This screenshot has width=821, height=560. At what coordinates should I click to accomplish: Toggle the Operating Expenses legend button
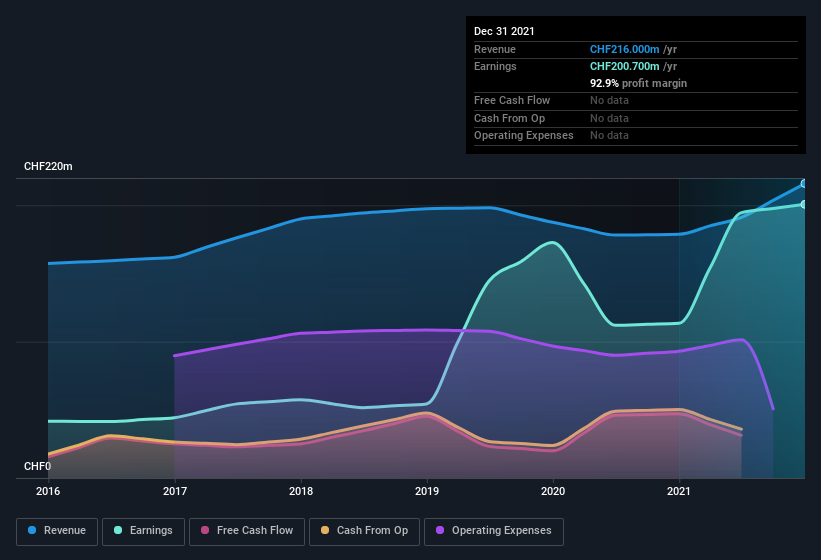coord(494,531)
